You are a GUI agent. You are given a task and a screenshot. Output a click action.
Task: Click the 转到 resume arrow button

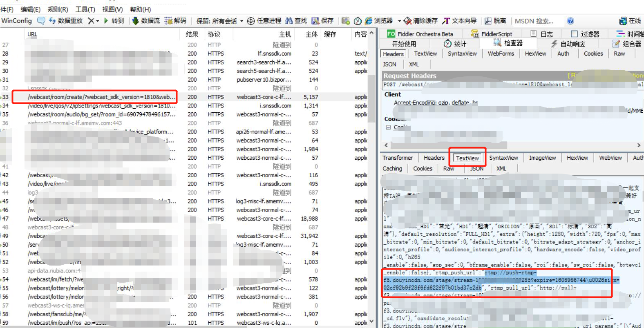click(114, 20)
